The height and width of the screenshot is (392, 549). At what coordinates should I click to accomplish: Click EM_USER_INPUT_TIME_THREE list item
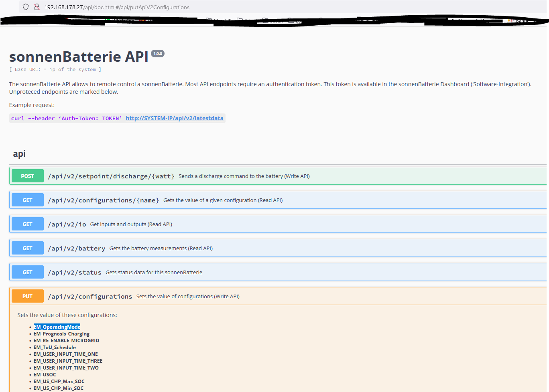point(68,361)
